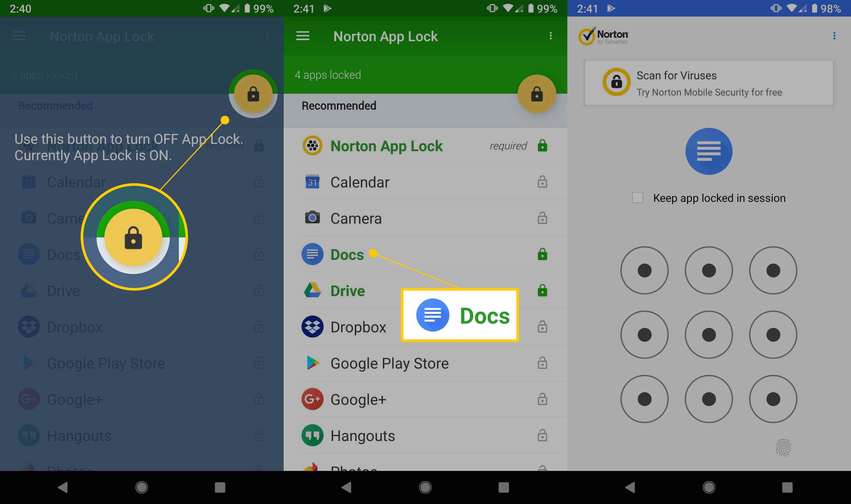The height and width of the screenshot is (504, 851).
Task: Click the Hangouts app icon
Action: click(313, 435)
